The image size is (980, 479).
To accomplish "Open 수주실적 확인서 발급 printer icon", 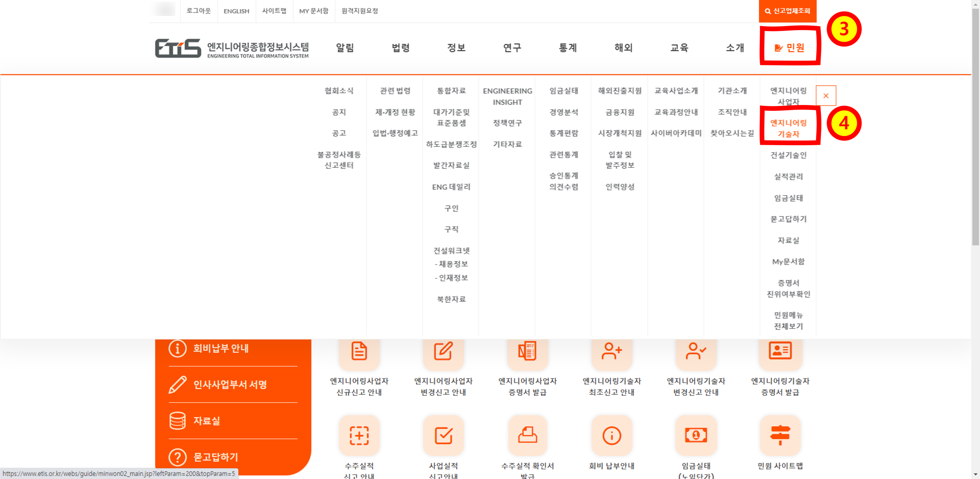I will (527, 435).
